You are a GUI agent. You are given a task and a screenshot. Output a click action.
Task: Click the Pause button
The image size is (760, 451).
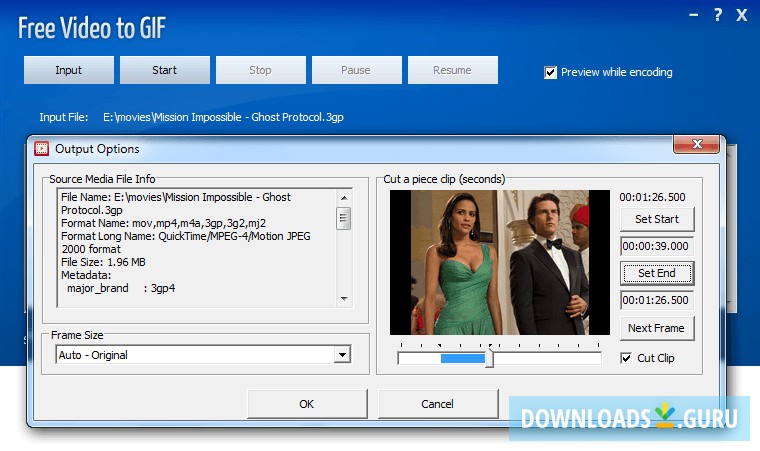[x=357, y=70]
